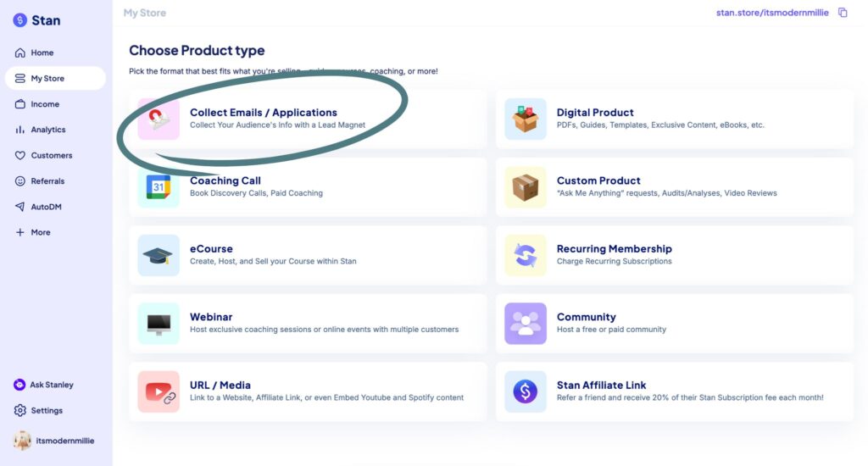Screen dimensions: 868x466
Task: Open Home in the sidebar
Action: tap(42, 53)
